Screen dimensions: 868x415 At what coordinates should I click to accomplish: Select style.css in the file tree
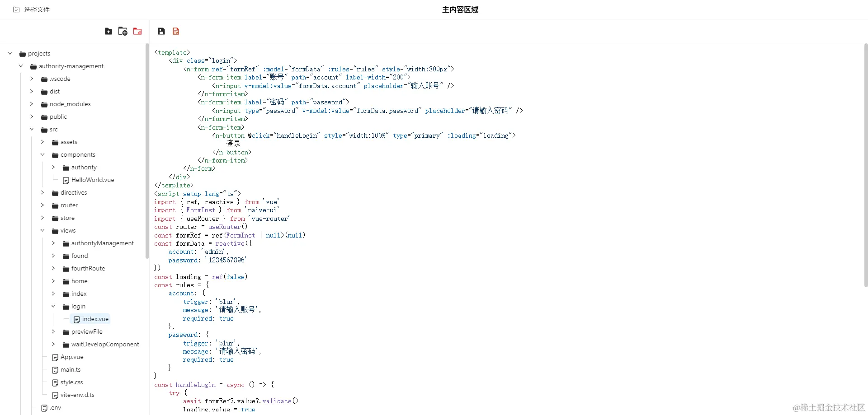(x=71, y=382)
